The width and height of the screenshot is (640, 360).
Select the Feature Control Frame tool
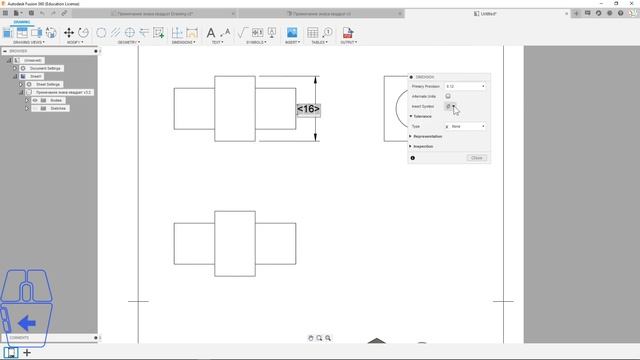click(x=258, y=33)
